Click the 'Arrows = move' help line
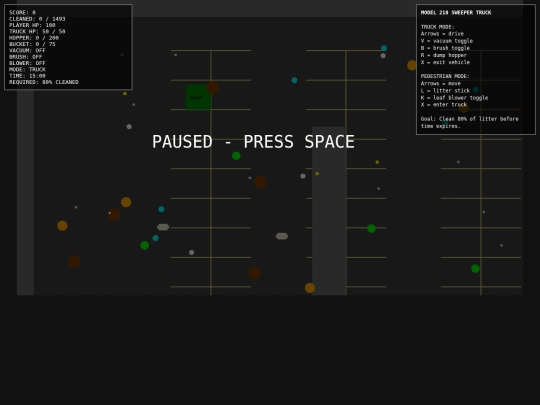540x405 pixels. [x=440, y=83]
